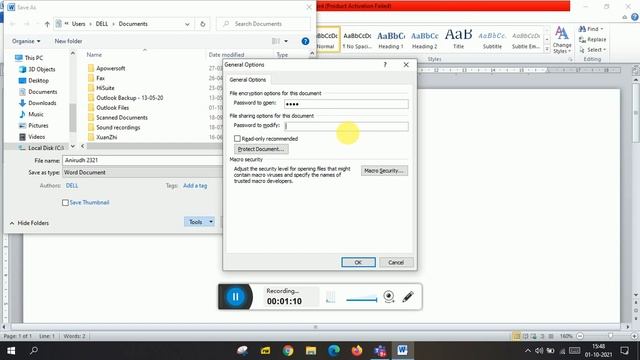Image resolution: width=640 pixels, height=360 pixels.
Task: Confirm General Options with OK
Action: click(358, 262)
